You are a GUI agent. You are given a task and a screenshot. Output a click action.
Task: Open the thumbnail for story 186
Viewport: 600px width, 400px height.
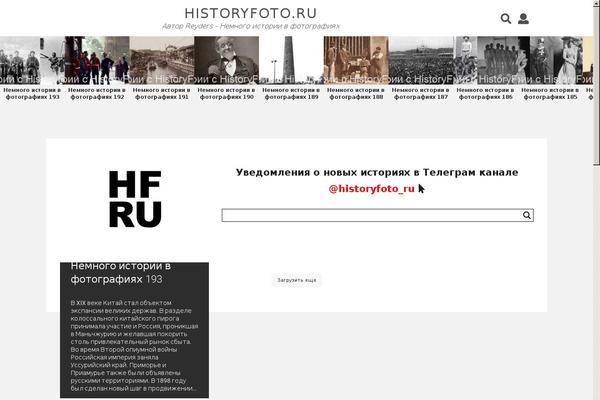tap(486, 60)
